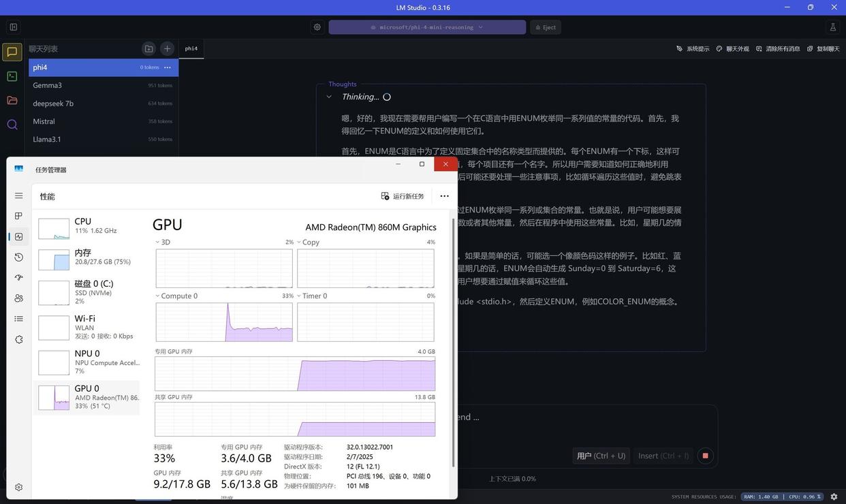
Task: Open Task Manager hamburger navigation menu
Action: point(18,195)
